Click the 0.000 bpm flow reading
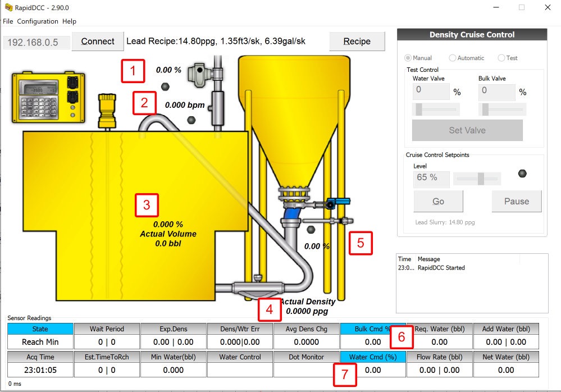The width and height of the screenshot is (561, 392). click(185, 105)
